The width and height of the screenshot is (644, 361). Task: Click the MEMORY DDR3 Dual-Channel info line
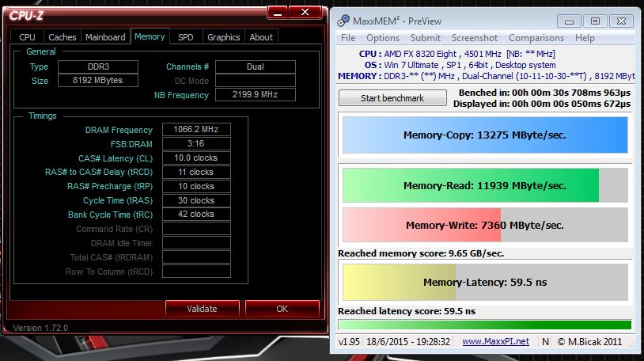(487, 76)
